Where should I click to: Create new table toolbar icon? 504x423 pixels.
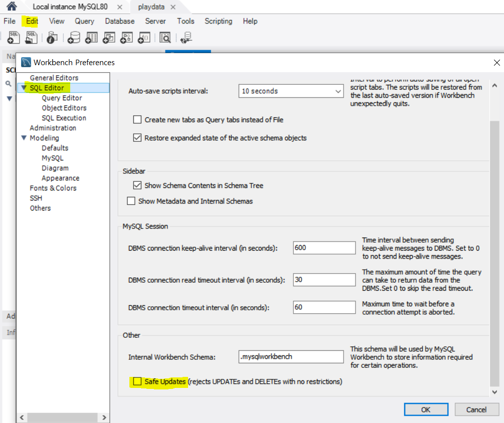[91, 38]
